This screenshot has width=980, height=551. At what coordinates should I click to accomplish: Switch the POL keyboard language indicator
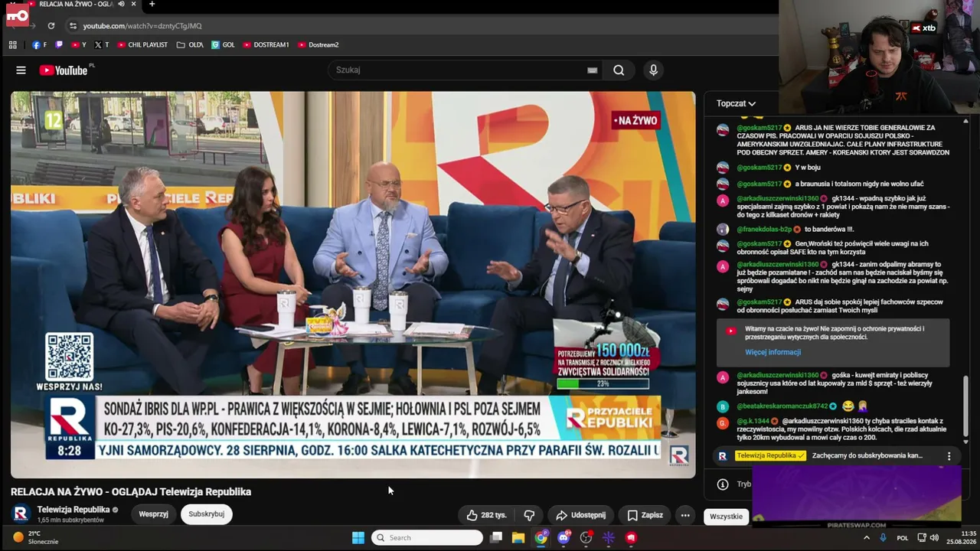(x=902, y=538)
